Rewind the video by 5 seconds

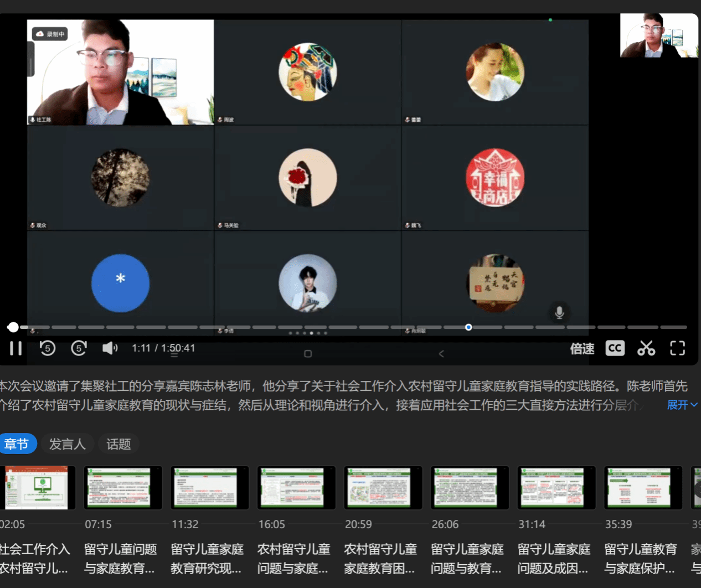pyautogui.click(x=48, y=348)
